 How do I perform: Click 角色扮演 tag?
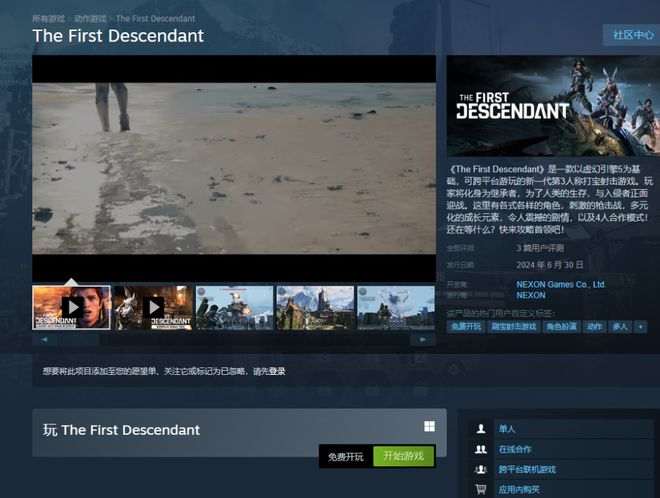[x=562, y=327]
